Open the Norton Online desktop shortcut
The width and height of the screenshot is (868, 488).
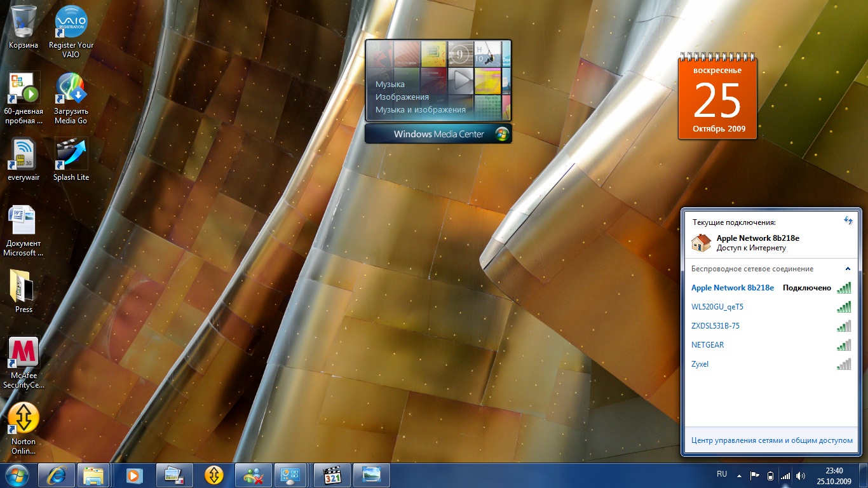click(x=24, y=428)
